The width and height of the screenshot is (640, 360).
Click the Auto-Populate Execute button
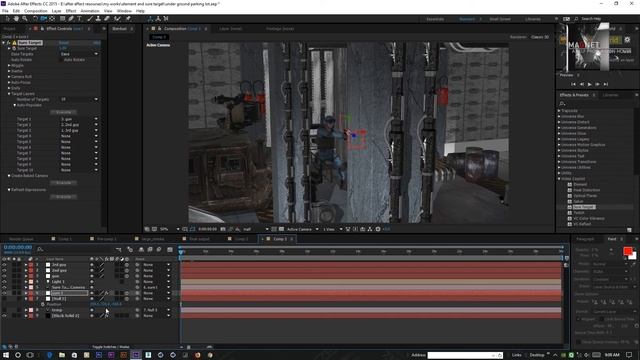tap(64, 112)
